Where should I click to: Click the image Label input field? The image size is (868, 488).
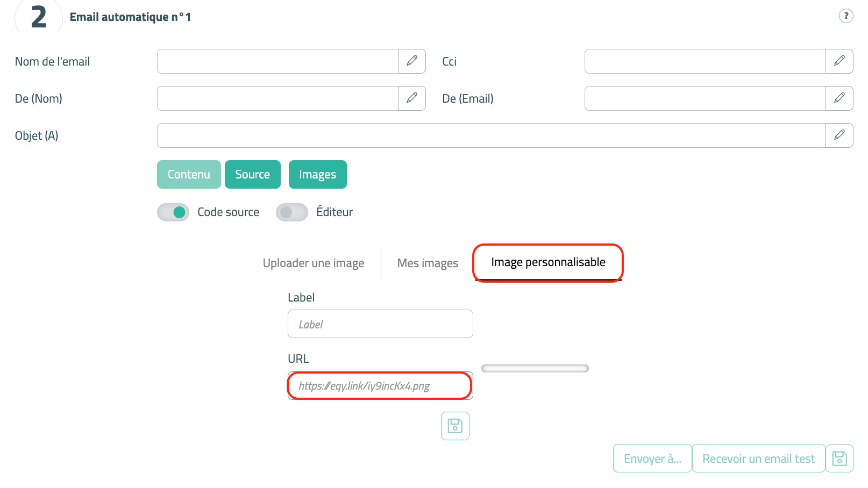tap(380, 324)
